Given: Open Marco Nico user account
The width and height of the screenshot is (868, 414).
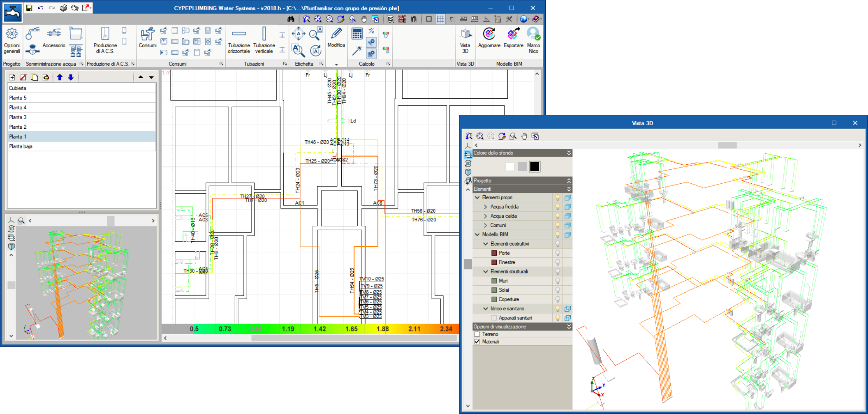Looking at the screenshot, I should tap(533, 41).
